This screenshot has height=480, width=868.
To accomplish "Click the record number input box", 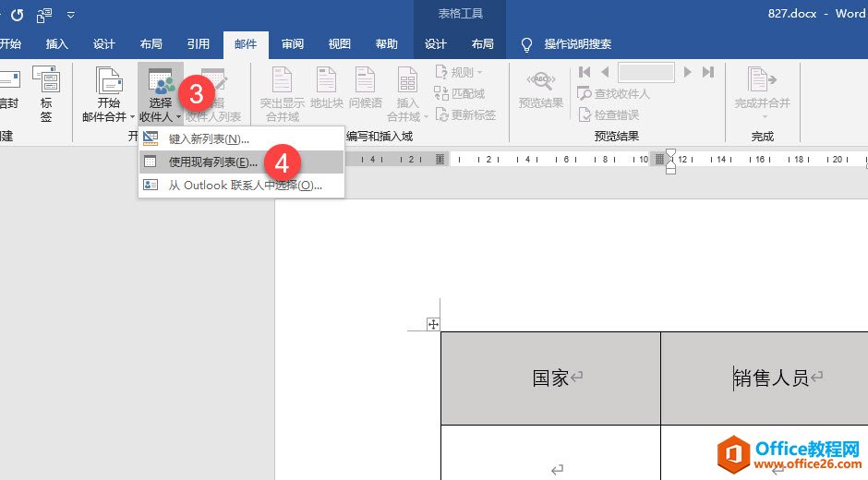I will click(x=645, y=72).
